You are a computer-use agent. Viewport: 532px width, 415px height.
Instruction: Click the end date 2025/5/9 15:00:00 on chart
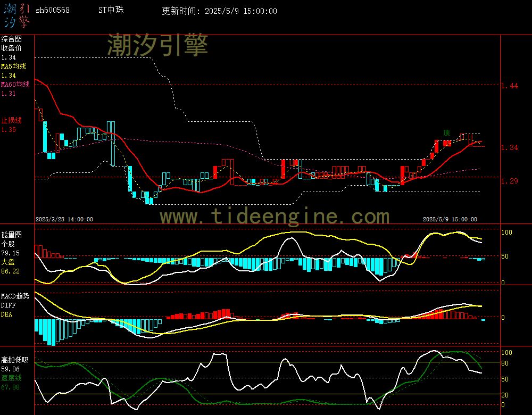click(x=450, y=220)
